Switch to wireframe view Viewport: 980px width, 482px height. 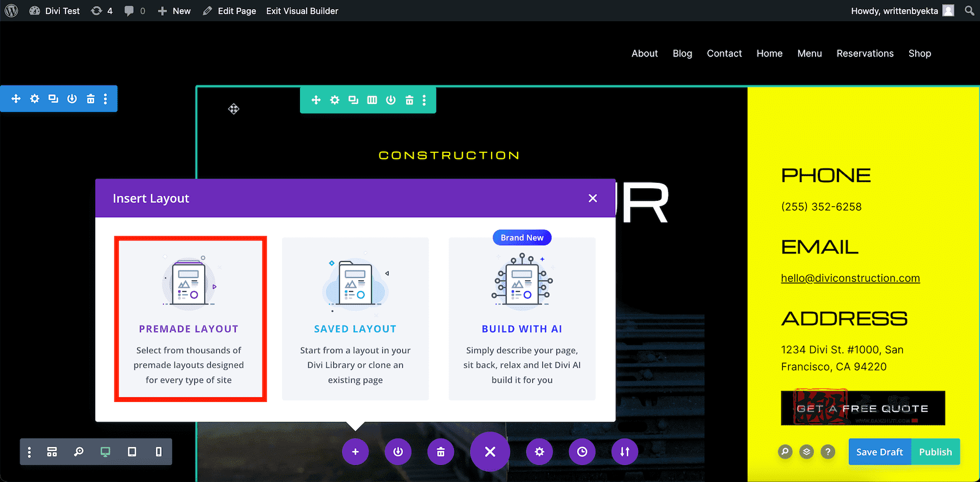pyautogui.click(x=52, y=452)
